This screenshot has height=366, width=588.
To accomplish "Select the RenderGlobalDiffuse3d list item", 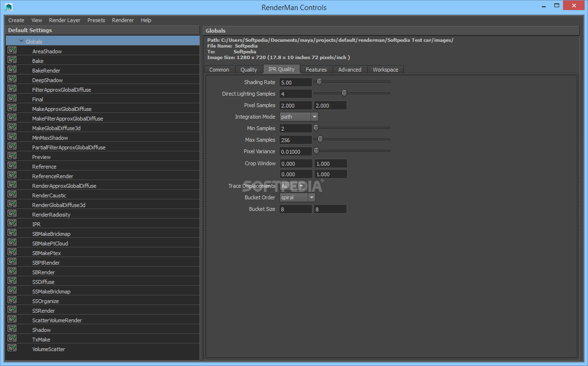I will (103, 205).
